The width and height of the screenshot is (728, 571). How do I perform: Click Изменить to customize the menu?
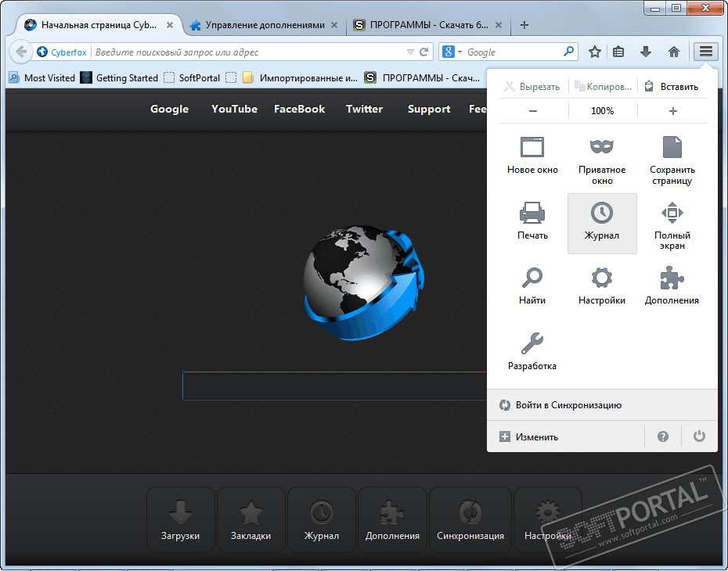pos(566,437)
